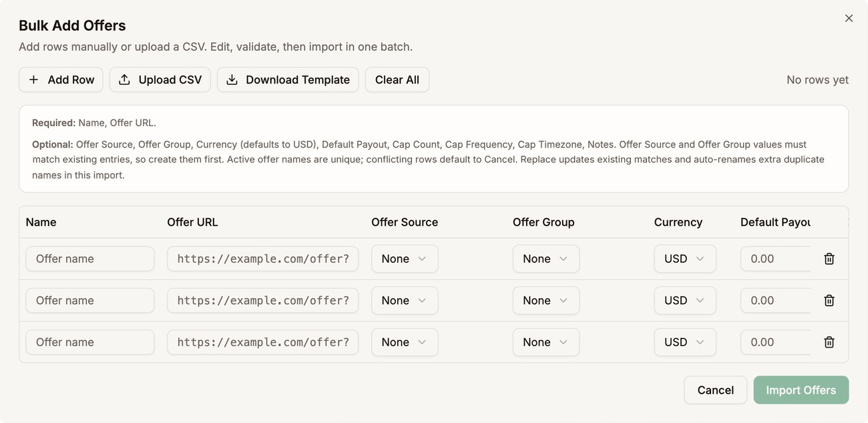Focus first row Offer URL field
Viewport: 868px width, 423px height.
[262, 259]
